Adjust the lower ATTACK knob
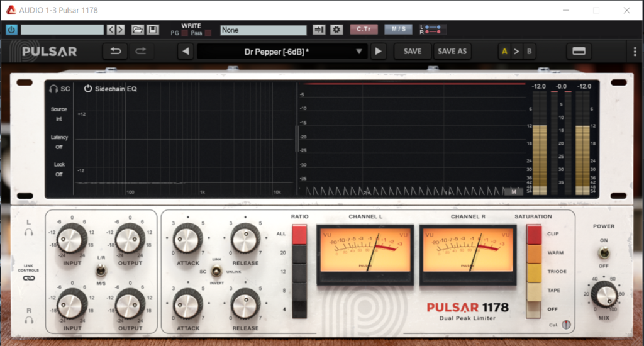Image resolution: width=644 pixels, height=346 pixels. pos(187,304)
